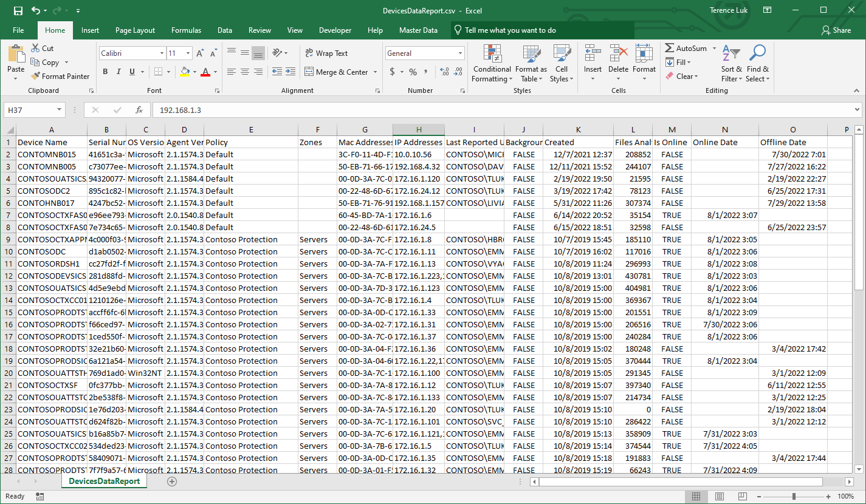Viewport: 866px width, 504px height.
Task: Expand the formula bar
Action: coord(857,110)
